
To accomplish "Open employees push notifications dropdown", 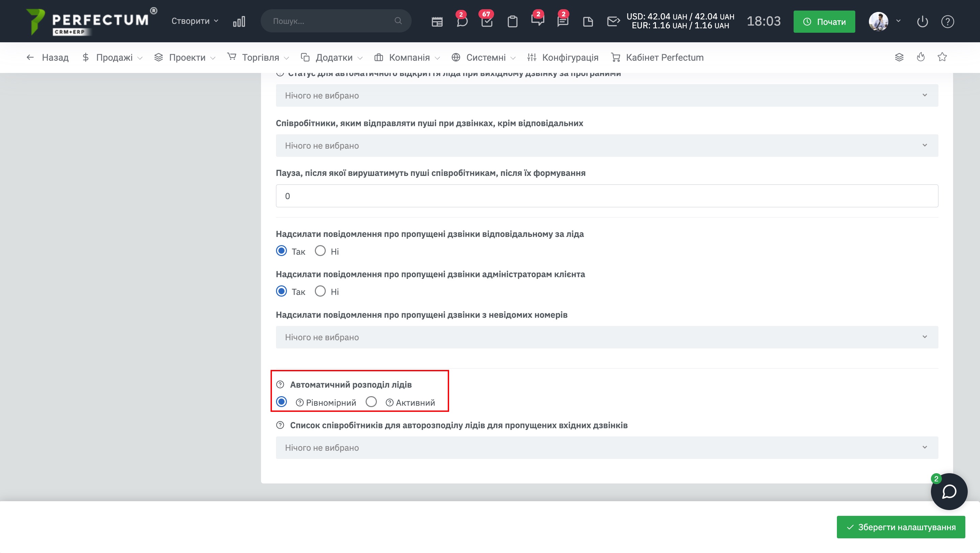I will (607, 145).
